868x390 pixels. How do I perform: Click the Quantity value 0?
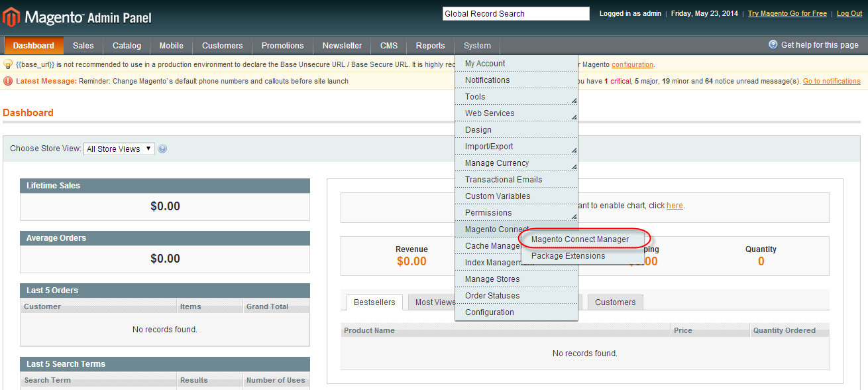pyautogui.click(x=761, y=261)
